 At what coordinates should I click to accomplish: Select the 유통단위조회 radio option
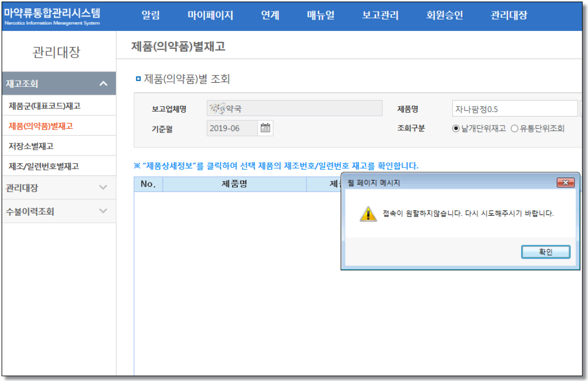[514, 128]
